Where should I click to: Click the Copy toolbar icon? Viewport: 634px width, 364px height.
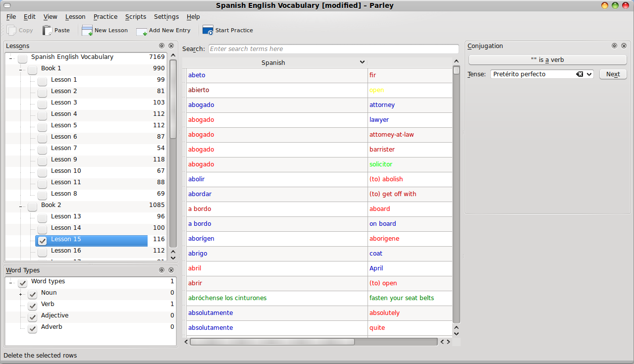click(x=12, y=30)
